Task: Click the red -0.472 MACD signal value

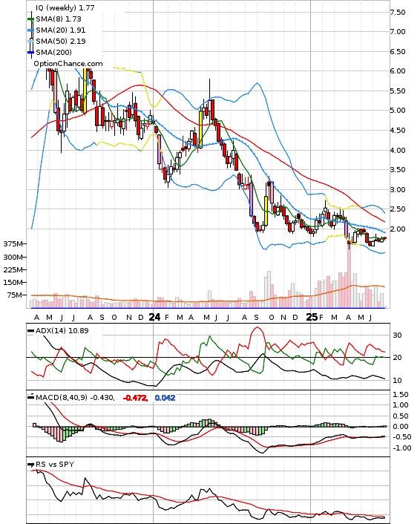Action: 135,398
